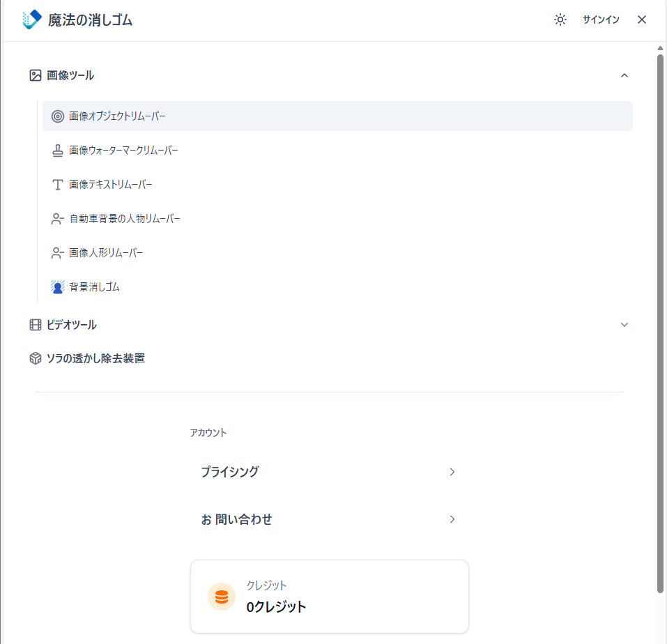Click the サインイン sign-in button
The width and height of the screenshot is (667, 644).
tap(601, 20)
